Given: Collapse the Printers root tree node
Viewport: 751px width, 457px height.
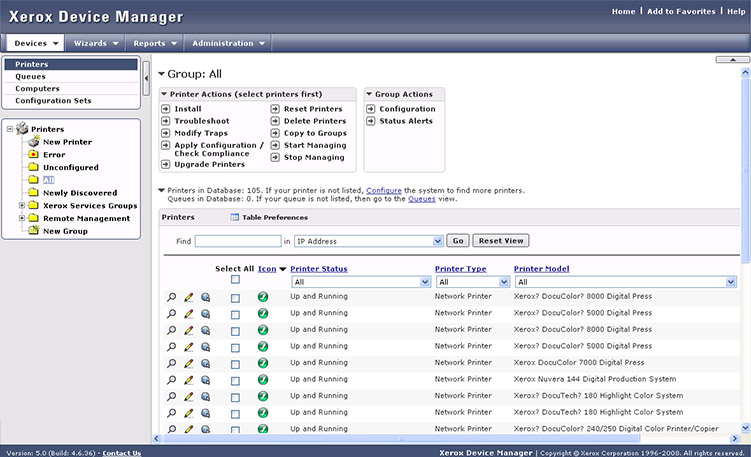Looking at the screenshot, I should tap(10, 129).
